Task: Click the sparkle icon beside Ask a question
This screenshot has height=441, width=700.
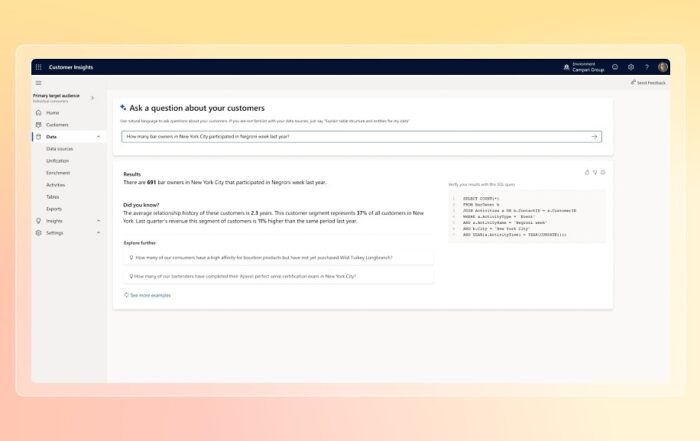Action: pyautogui.click(x=123, y=107)
